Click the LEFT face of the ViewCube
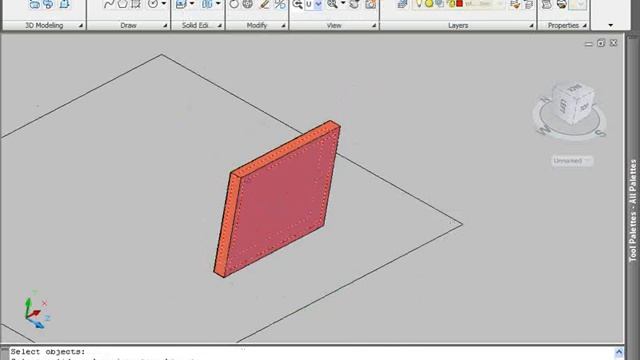This screenshot has height=360, width=640. click(x=563, y=106)
